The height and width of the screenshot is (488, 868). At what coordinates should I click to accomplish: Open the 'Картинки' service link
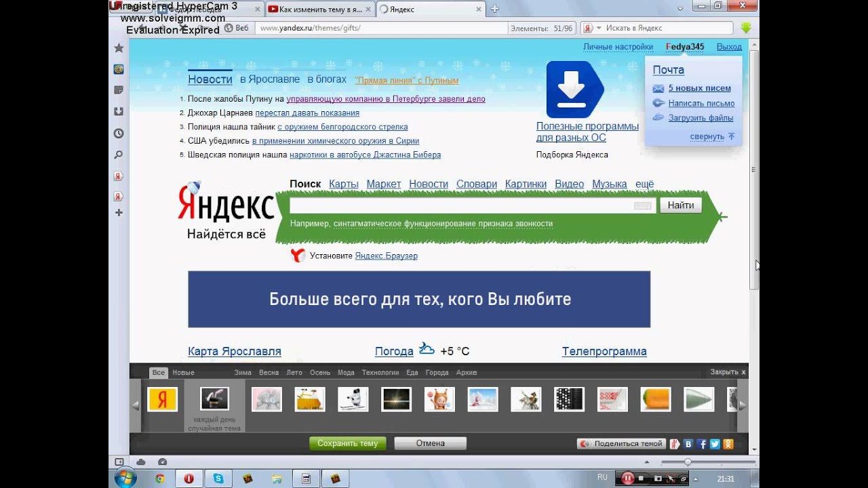[x=526, y=184]
